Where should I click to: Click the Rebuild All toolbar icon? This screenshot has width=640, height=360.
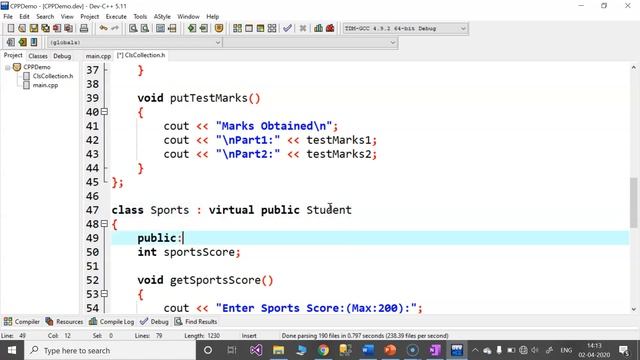tap(272, 28)
